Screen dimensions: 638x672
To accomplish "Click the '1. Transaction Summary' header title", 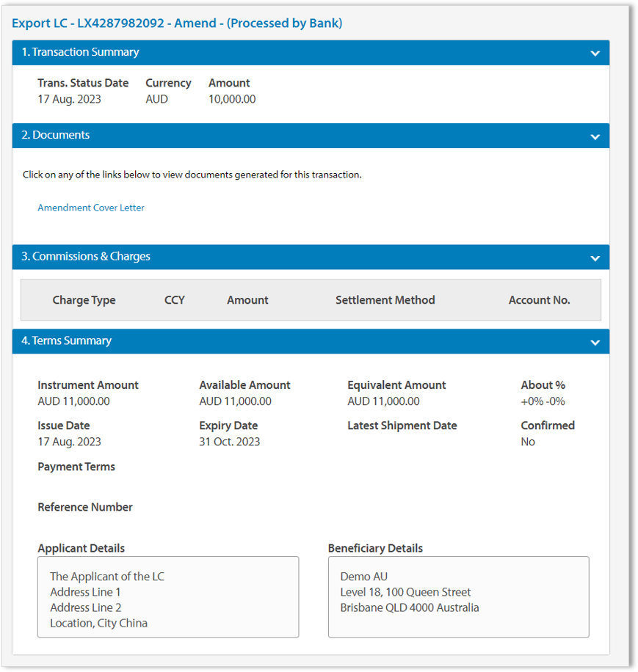I will (80, 52).
